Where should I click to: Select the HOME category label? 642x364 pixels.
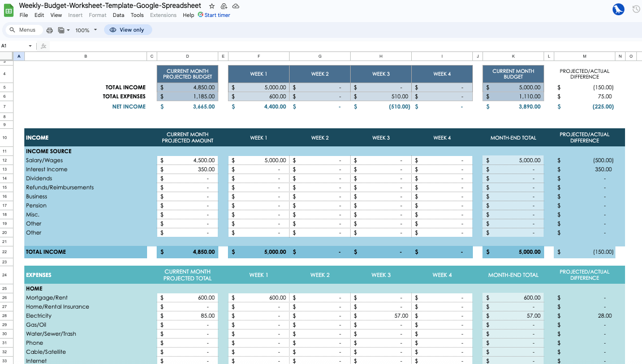coord(34,289)
